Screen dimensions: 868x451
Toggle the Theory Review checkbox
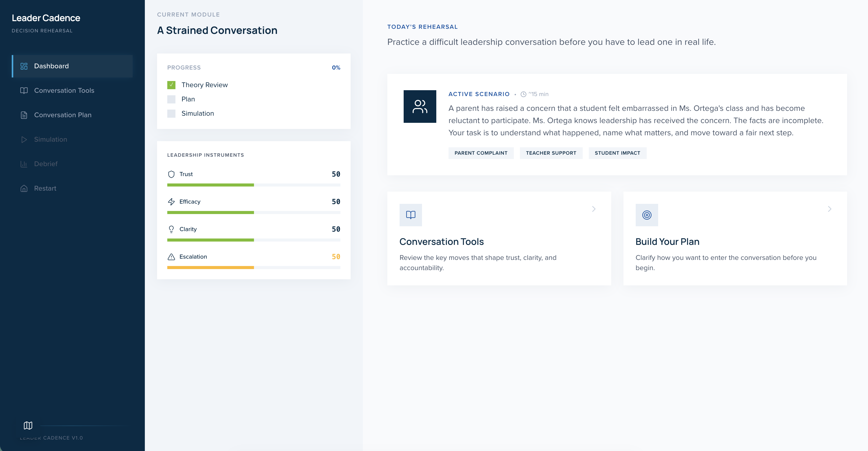click(171, 85)
